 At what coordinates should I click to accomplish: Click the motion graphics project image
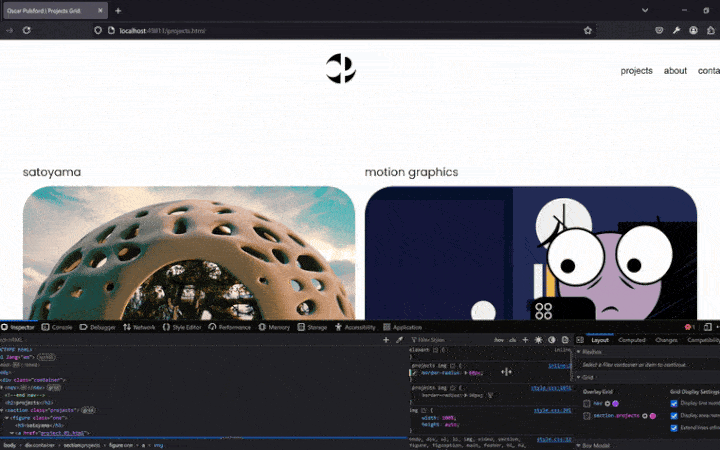pyautogui.click(x=531, y=253)
